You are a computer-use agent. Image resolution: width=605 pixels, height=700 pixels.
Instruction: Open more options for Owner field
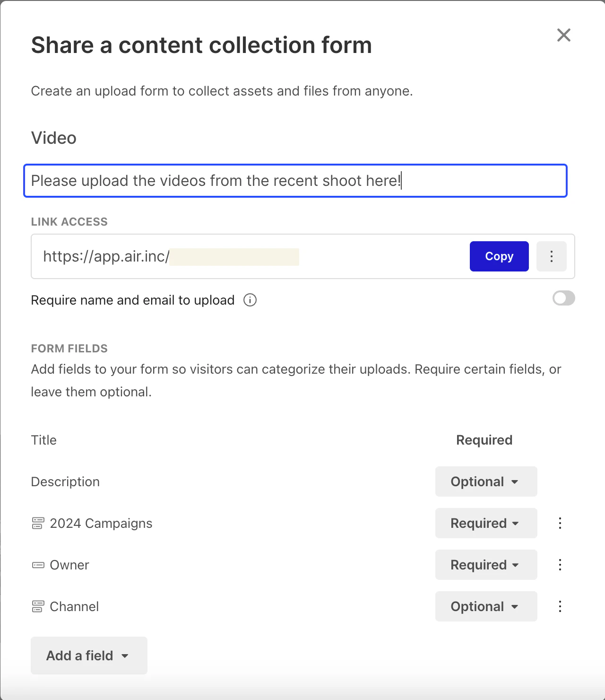560,565
